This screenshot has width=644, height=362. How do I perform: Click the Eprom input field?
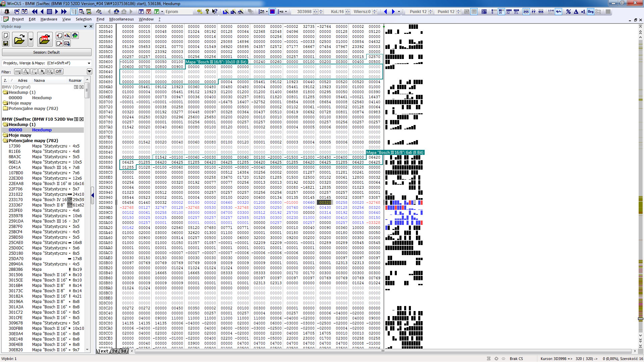pyautogui.click(x=178, y=11)
